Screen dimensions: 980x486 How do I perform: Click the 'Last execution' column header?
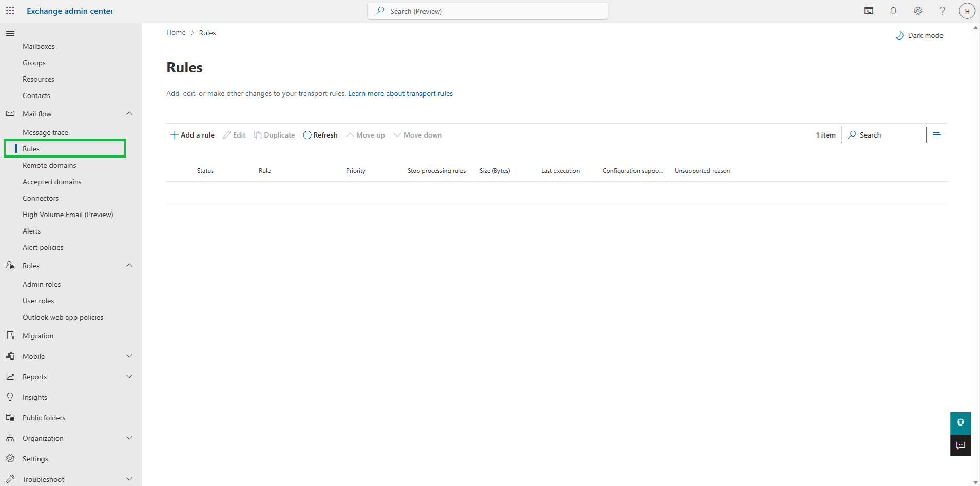pyautogui.click(x=560, y=171)
